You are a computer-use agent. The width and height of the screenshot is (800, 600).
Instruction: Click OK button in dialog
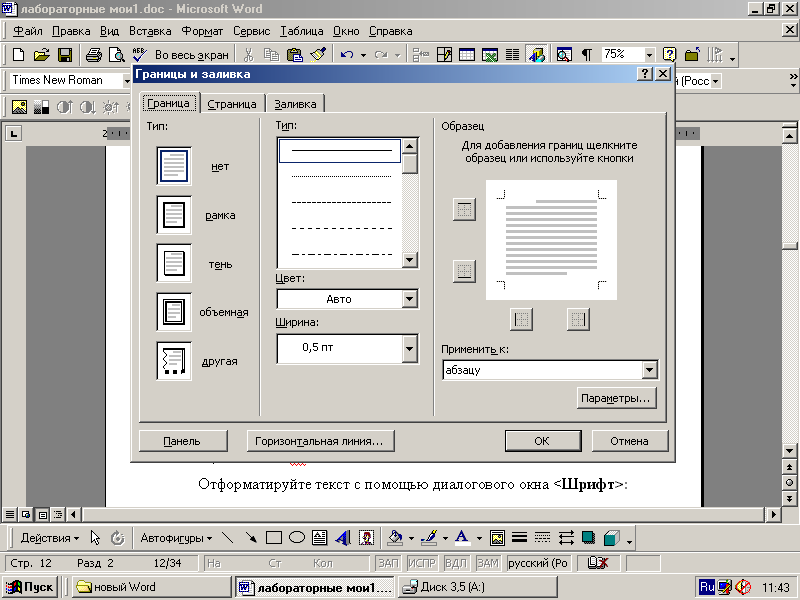coord(543,441)
